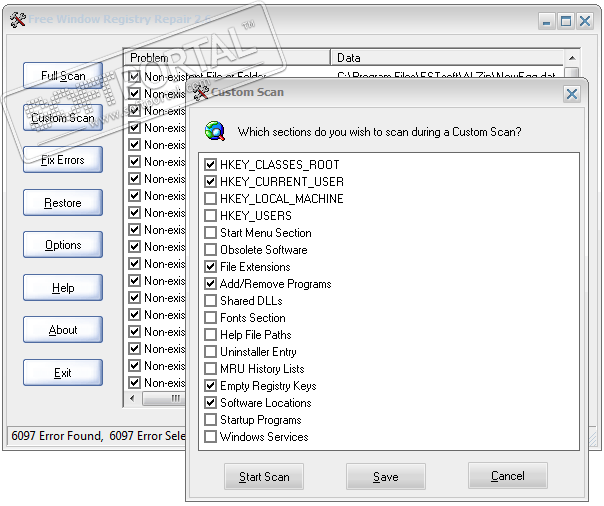Uncheck HKEY_CURRENT_USER section
This screenshot has width=604, height=506.
pyautogui.click(x=210, y=182)
